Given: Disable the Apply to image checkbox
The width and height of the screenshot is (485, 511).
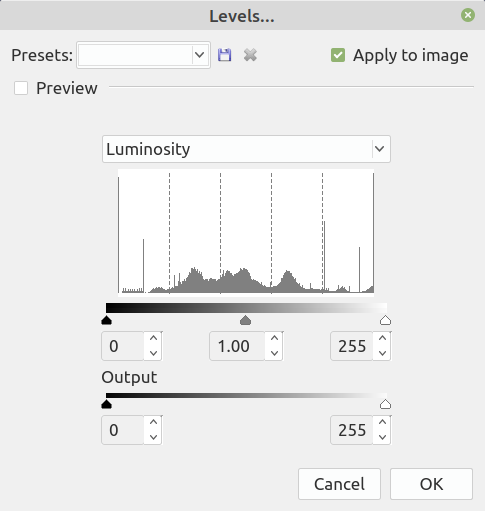Looking at the screenshot, I should [338, 55].
